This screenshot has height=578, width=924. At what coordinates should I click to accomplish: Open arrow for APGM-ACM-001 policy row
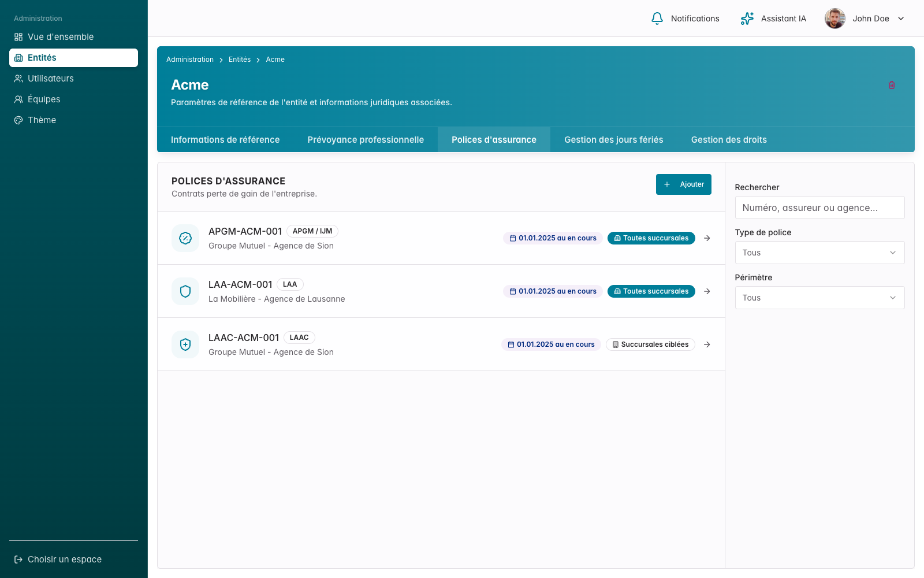[707, 238]
